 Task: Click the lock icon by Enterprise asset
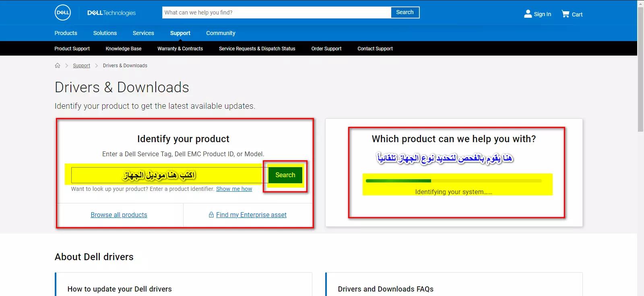[211, 215]
